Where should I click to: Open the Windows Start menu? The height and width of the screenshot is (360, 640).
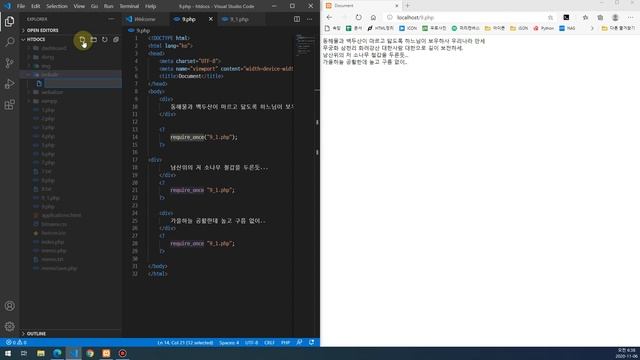pos(8,353)
